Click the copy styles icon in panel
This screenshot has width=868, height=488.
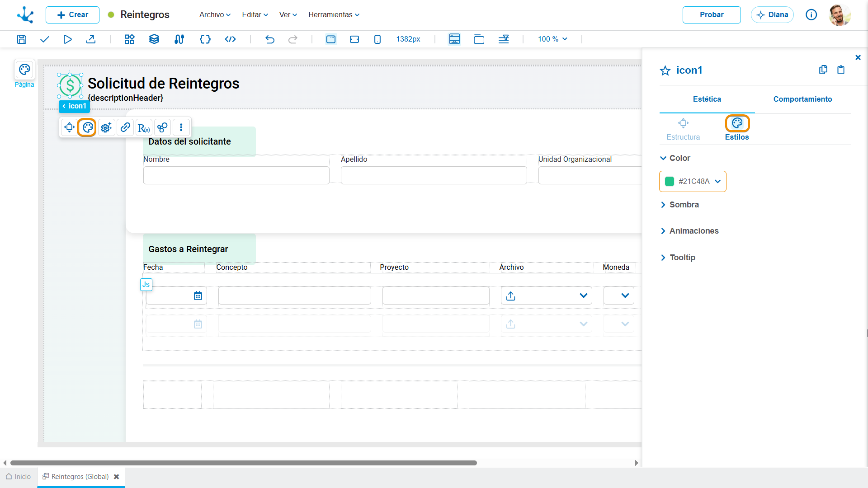(x=823, y=70)
